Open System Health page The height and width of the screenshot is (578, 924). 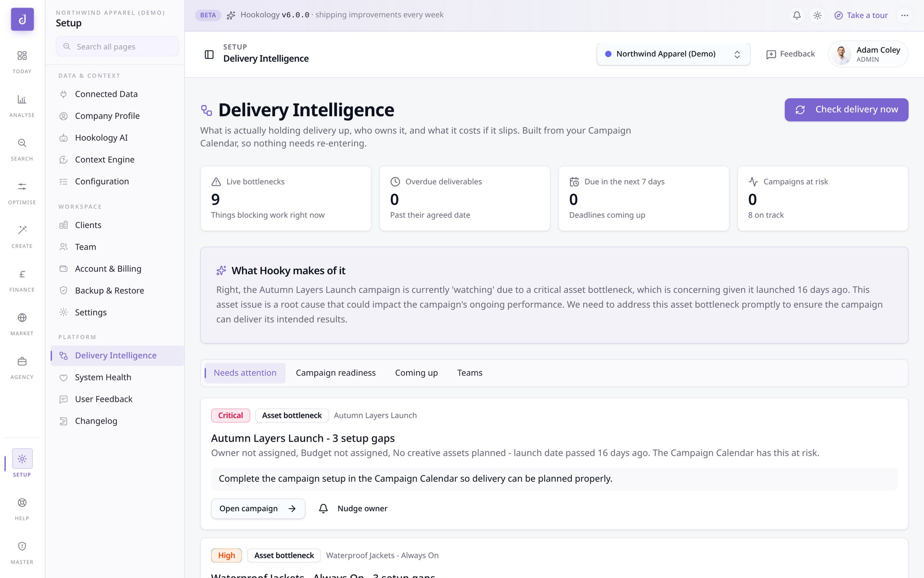point(117,378)
